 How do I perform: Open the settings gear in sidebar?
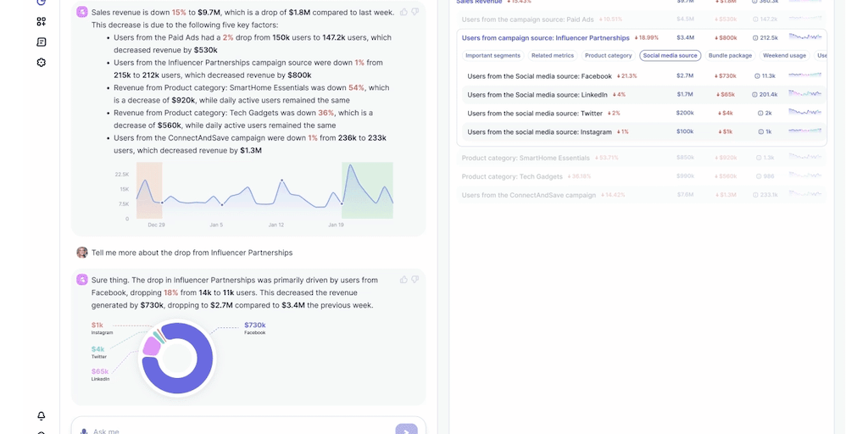[41, 63]
